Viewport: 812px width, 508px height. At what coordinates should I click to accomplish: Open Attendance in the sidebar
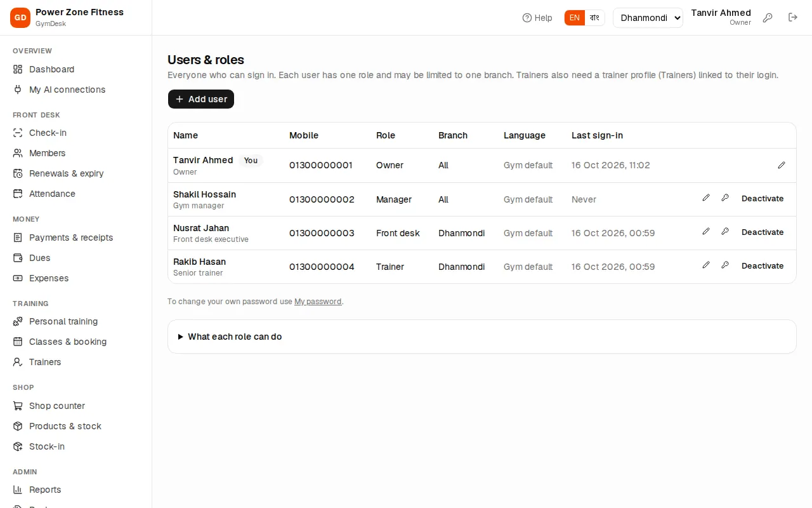(76, 194)
